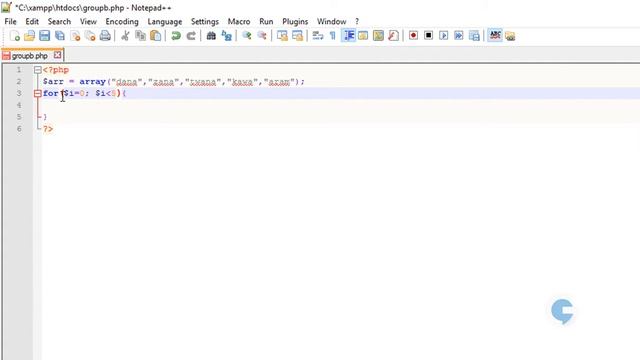Open the Plugins menu
Image resolution: width=640 pixels, height=360 pixels.
point(295,22)
